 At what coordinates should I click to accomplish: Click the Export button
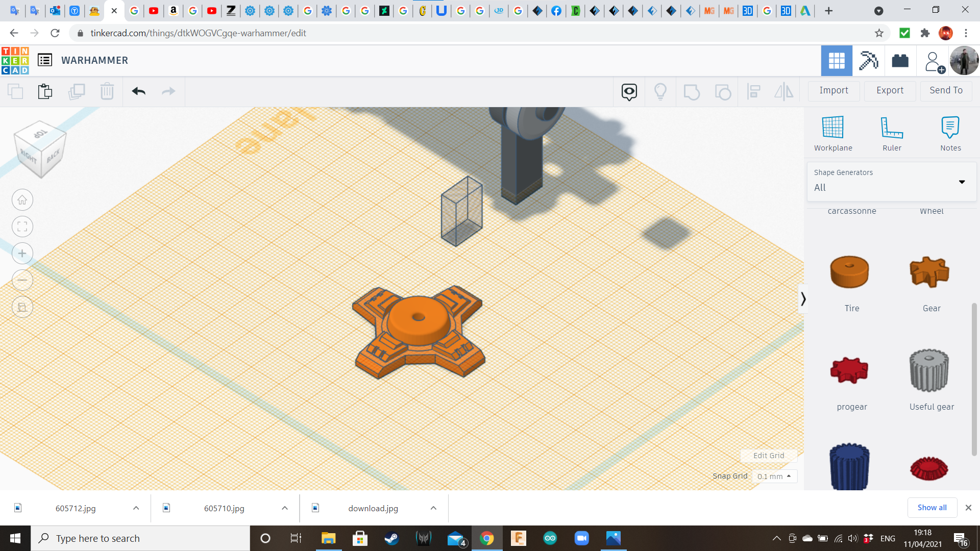[x=890, y=90]
